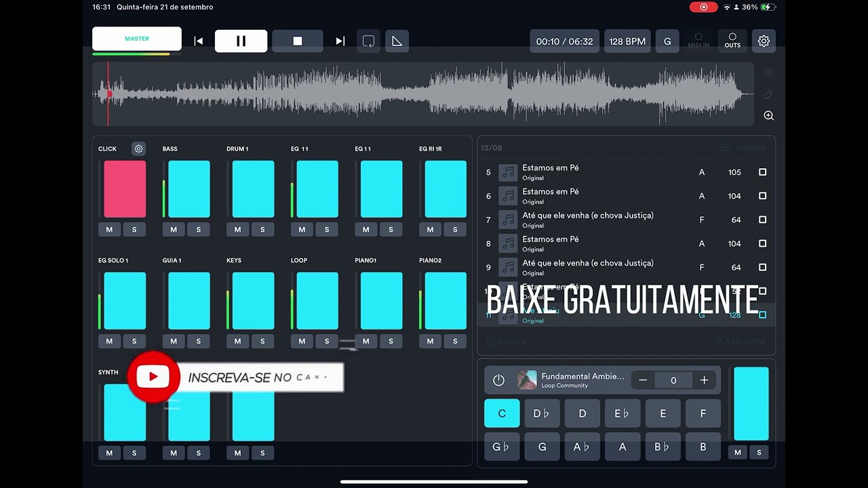Tick the checkbox for song 9

pos(762,267)
